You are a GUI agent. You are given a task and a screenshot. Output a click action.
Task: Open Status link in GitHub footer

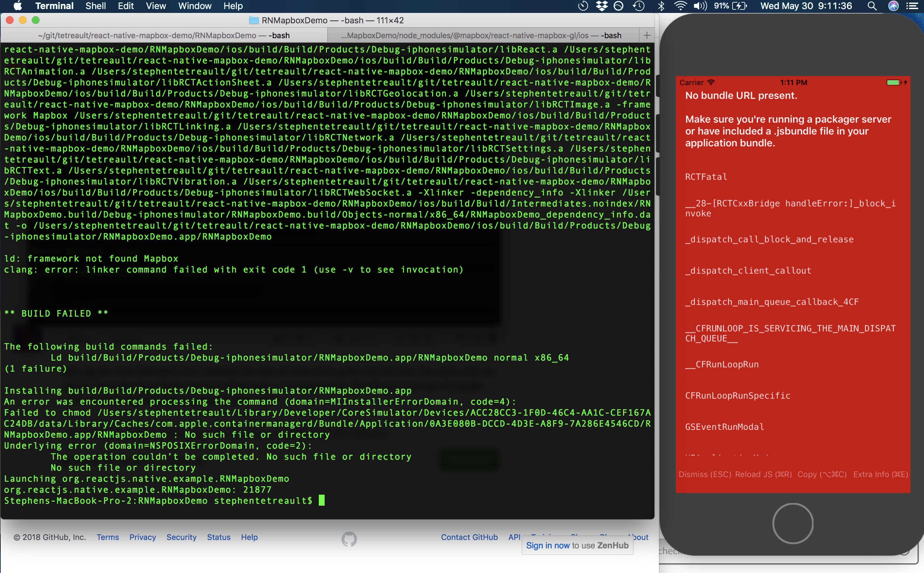tap(219, 537)
